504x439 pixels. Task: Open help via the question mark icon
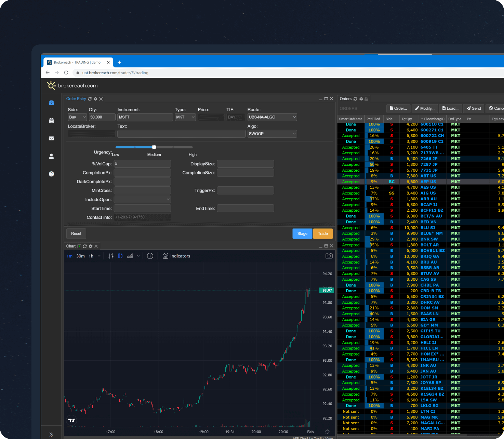click(51, 174)
